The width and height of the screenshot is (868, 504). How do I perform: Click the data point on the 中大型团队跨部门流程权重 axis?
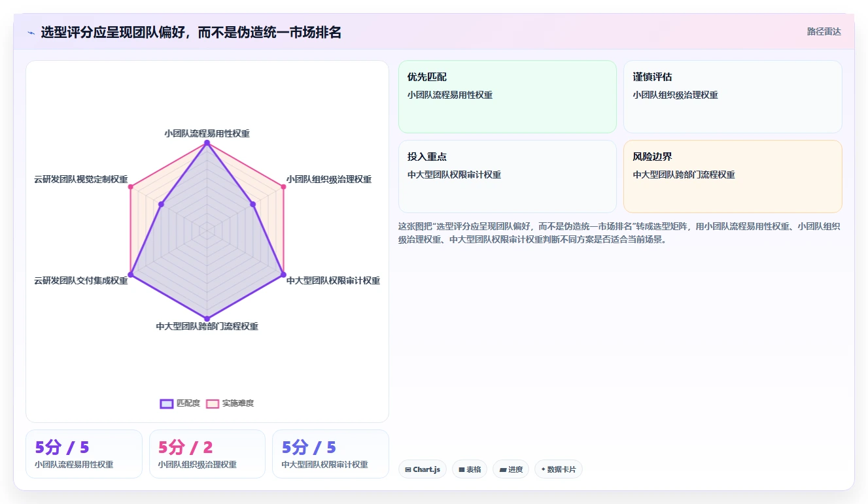pos(207,318)
